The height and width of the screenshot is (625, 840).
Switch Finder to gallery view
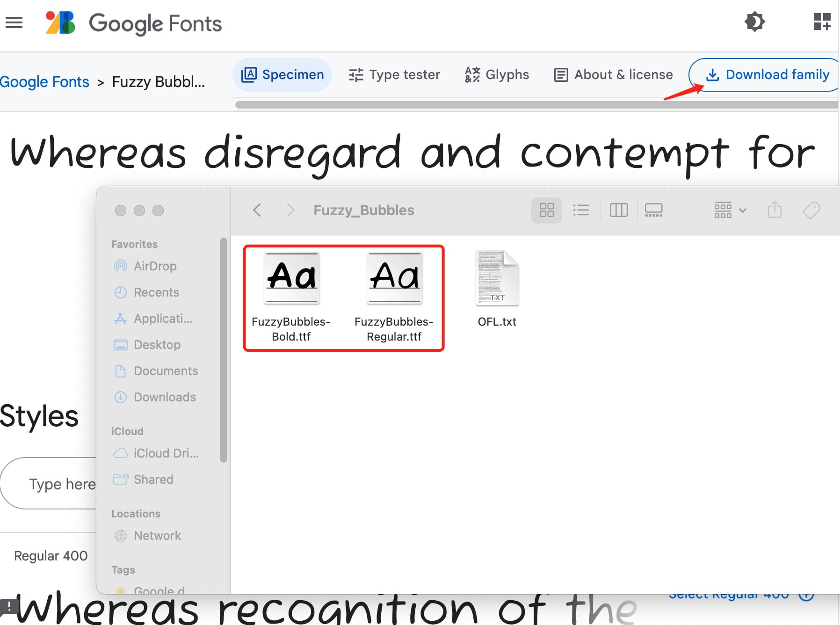click(x=653, y=210)
